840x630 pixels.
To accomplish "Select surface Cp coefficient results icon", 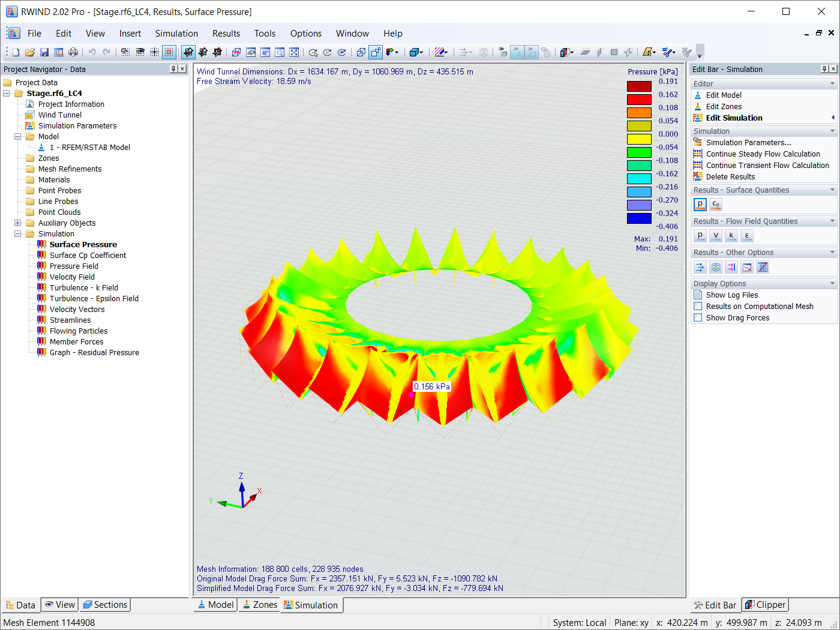I will (x=716, y=205).
